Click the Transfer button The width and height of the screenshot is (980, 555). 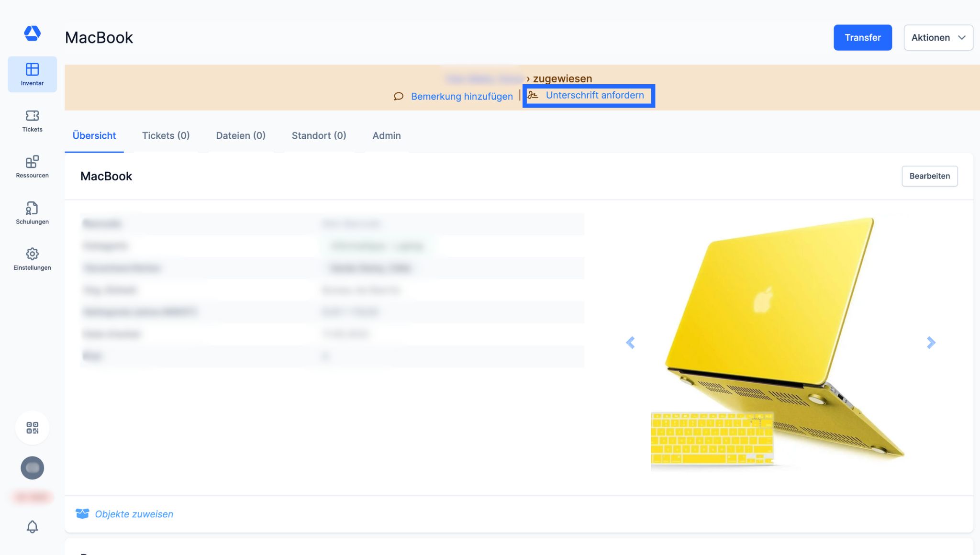click(x=862, y=37)
